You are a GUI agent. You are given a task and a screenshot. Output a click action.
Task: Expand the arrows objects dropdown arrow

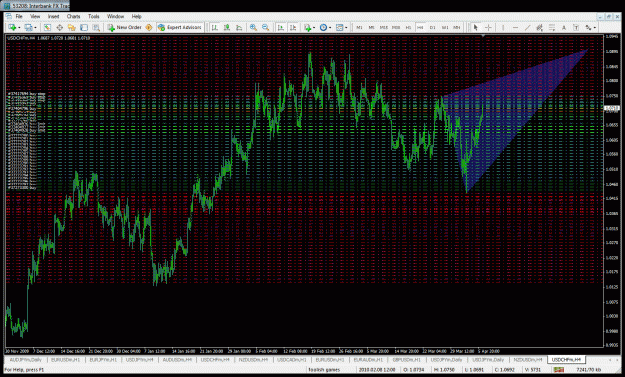pos(595,27)
